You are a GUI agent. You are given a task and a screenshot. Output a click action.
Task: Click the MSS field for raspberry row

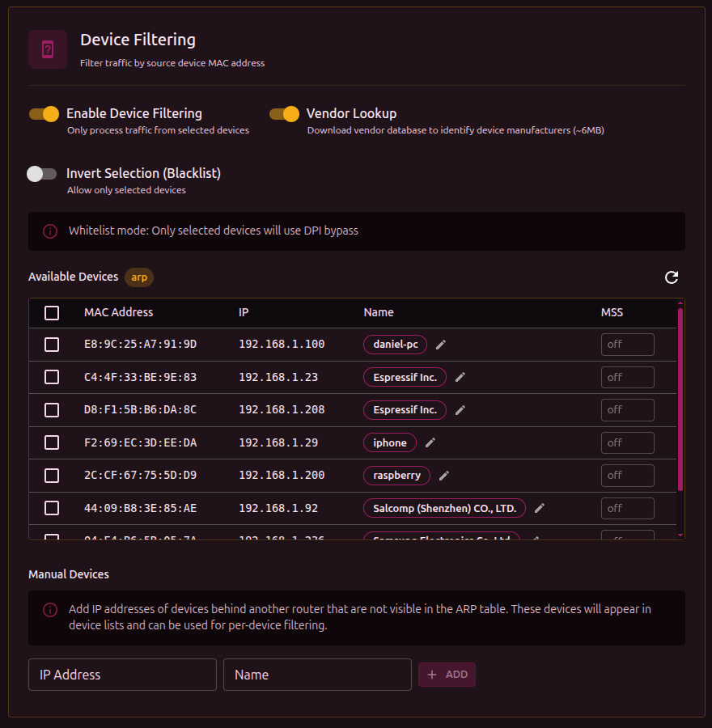pyautogui.click(x=627, y=476)
